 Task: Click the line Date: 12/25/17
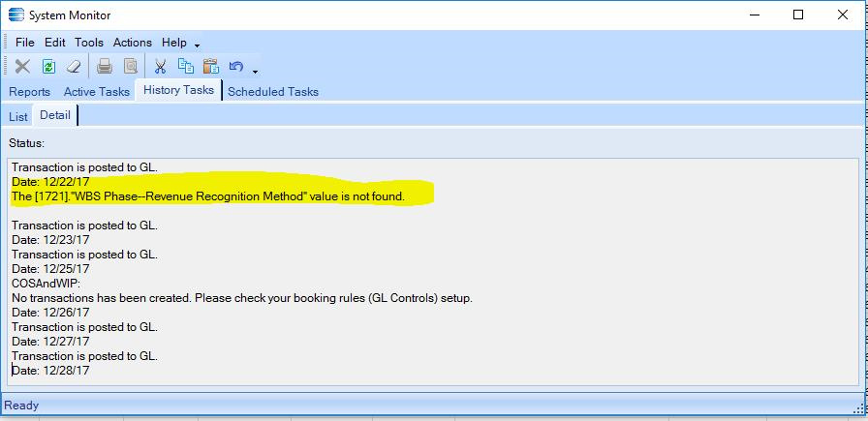click(50, 269)
